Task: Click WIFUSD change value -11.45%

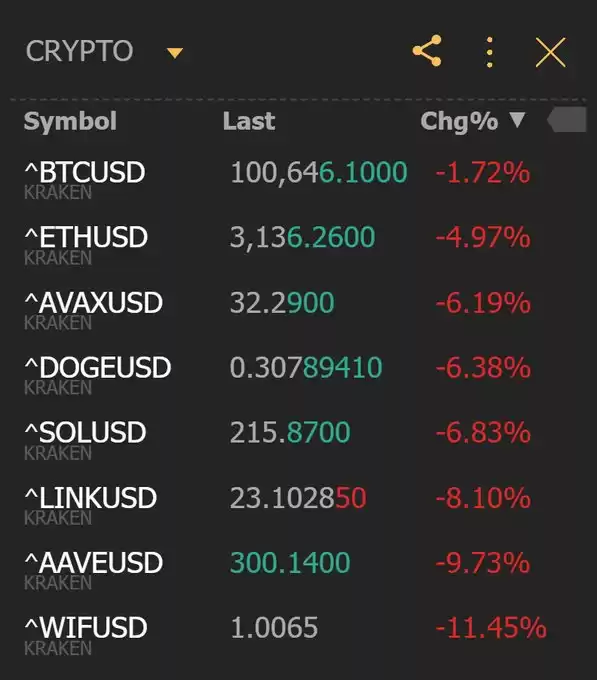Action: 491,628
